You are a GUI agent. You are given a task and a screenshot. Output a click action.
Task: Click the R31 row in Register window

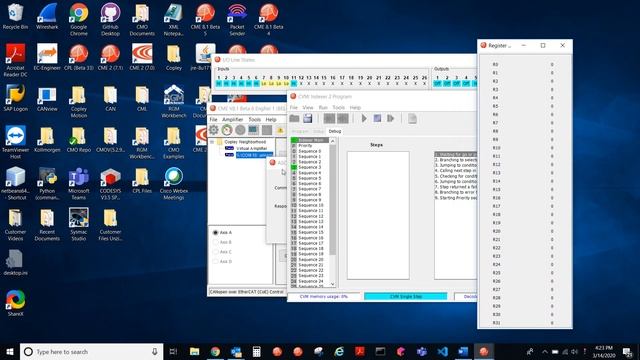pos(524,322)
